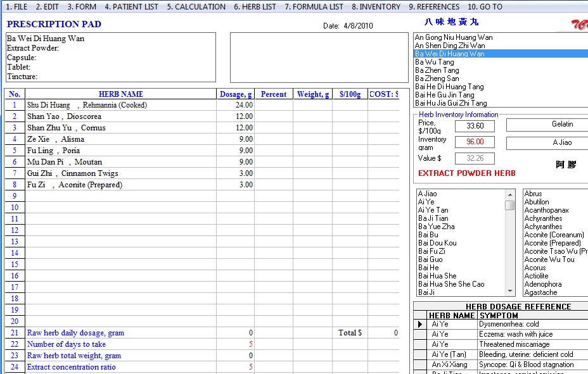Viewport: 588px width, 374px height.
Task: Click the record selector arrow beside Ai Ye
Action: (419, 323)
